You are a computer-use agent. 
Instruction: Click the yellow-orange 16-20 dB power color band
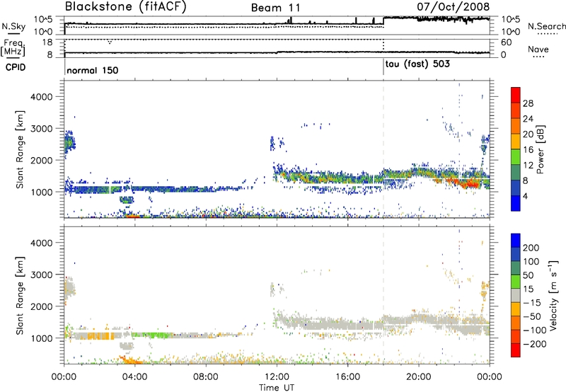(516, 142)
